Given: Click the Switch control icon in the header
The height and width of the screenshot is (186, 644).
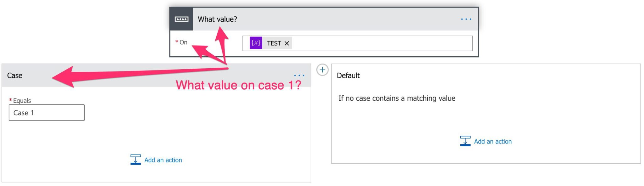Looking at the screenshot, I should [x=181, y=19].
